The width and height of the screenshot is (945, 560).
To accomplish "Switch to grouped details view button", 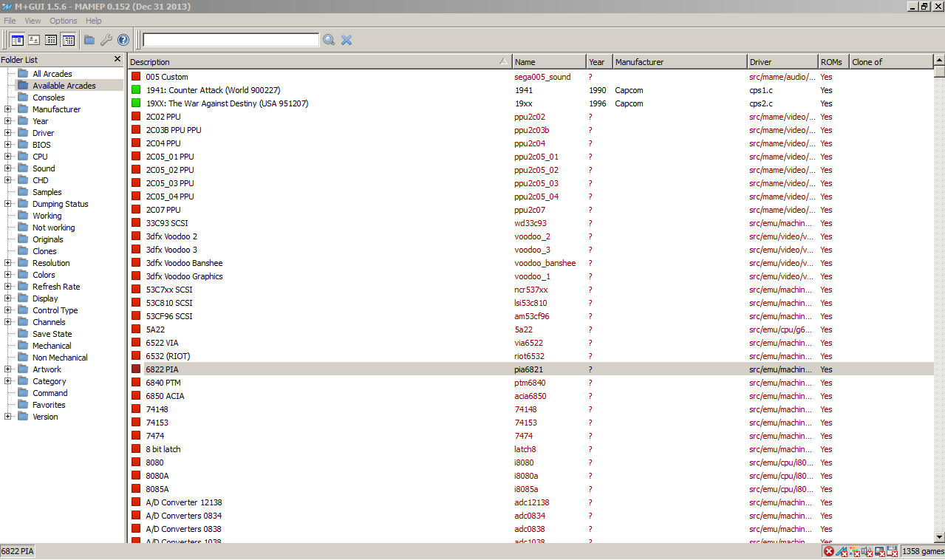I will 69,40.
